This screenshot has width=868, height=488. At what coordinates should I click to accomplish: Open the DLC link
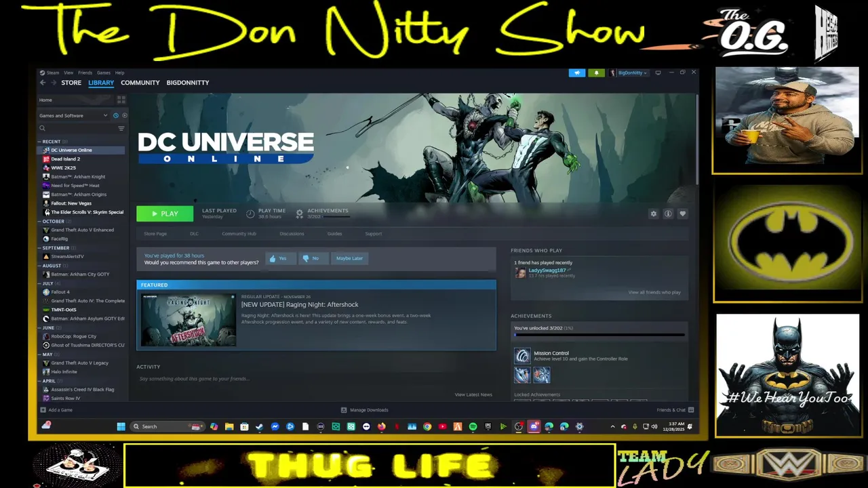194,234
